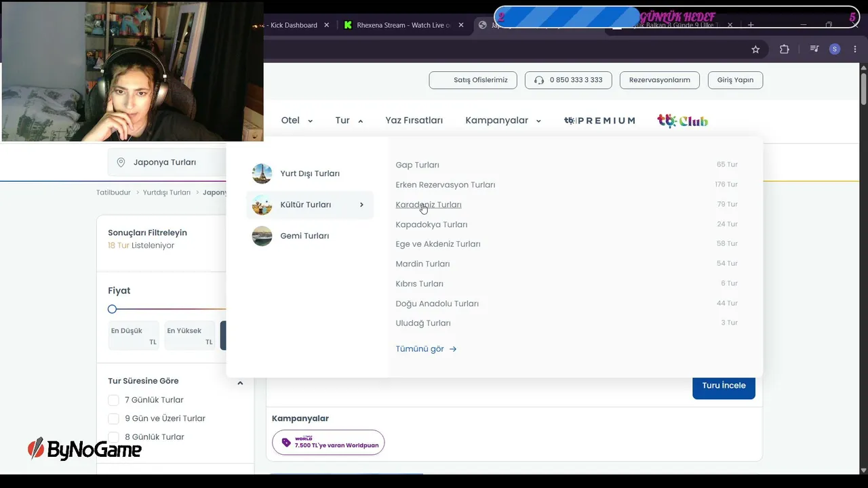Open Mardin Turları link
868x488 pixels.
pos(422,264)
